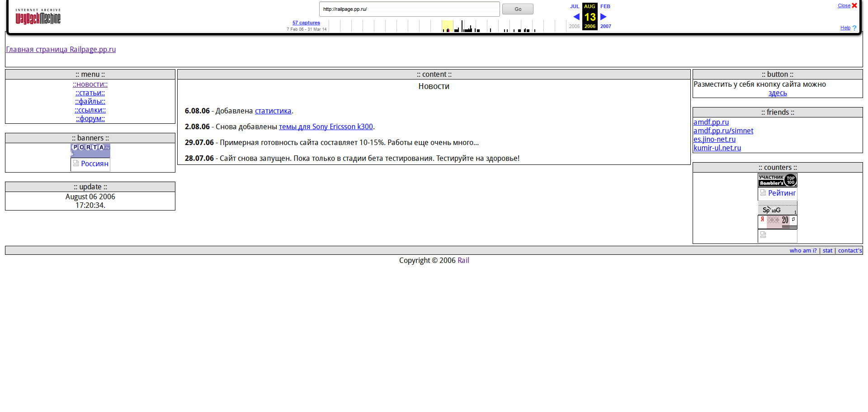The width and height of the screenshot is (868, 412).
Task: Open the ::форум:: menu item
Action: point(90,119)
